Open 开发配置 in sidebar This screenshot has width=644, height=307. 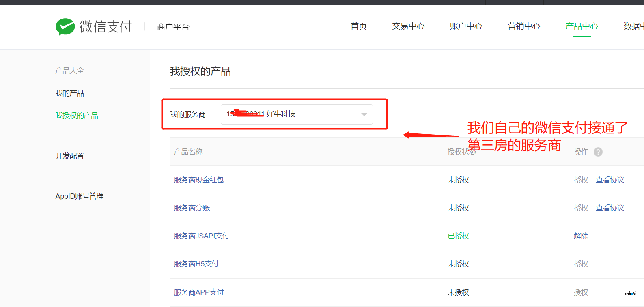click(x=70, y=156)
